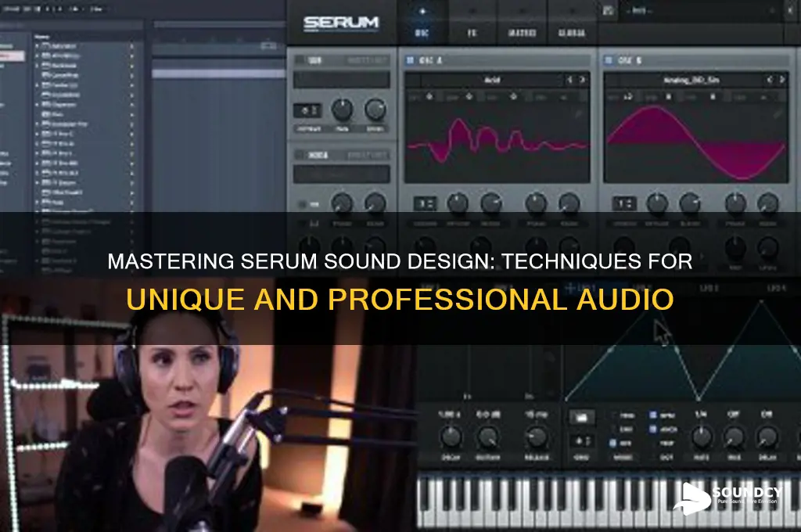The width and height of the screenshot is (801, 532).
Task: Select ENV in LFO mode
Action: click(622, 430)
